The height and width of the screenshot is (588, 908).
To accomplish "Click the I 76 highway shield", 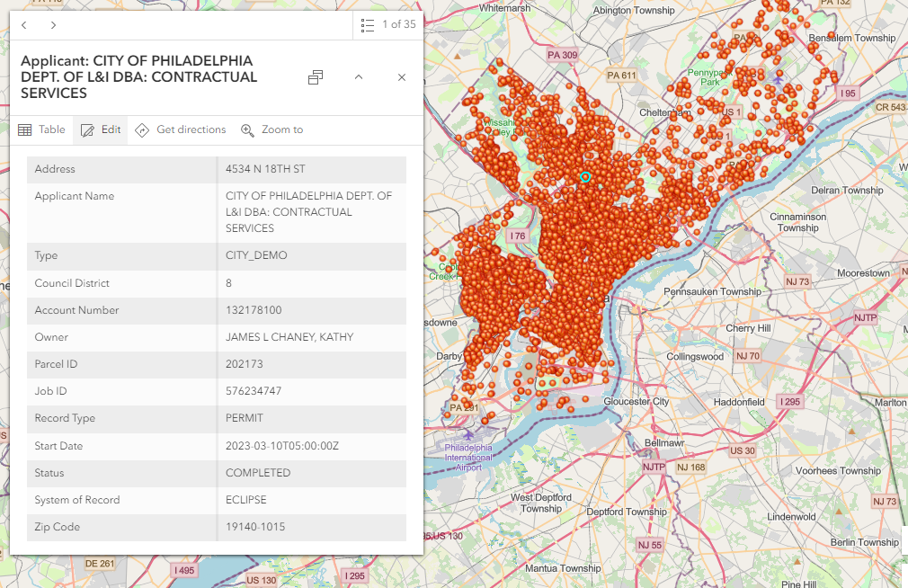I will [x=518, y=236].
